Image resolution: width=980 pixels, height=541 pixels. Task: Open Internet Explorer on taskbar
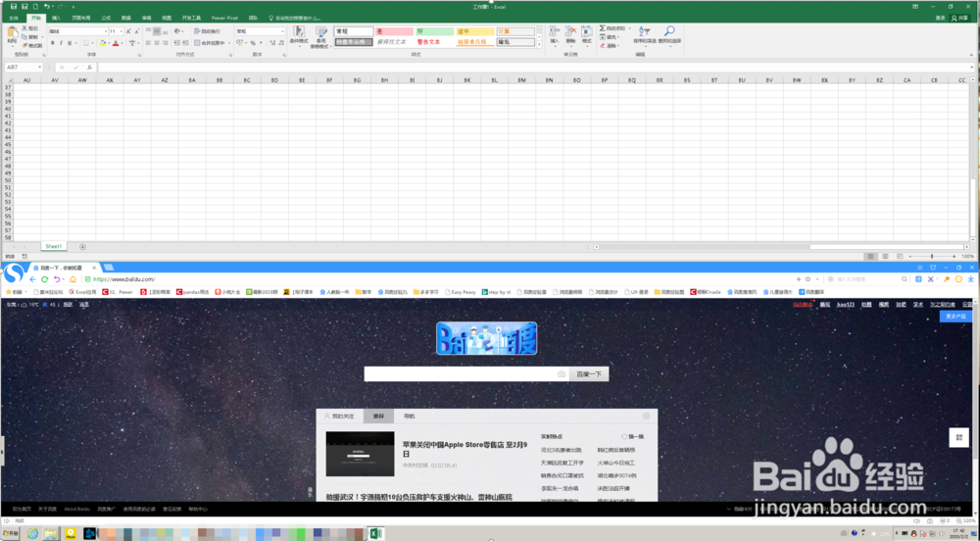click(x=32, y=533)
